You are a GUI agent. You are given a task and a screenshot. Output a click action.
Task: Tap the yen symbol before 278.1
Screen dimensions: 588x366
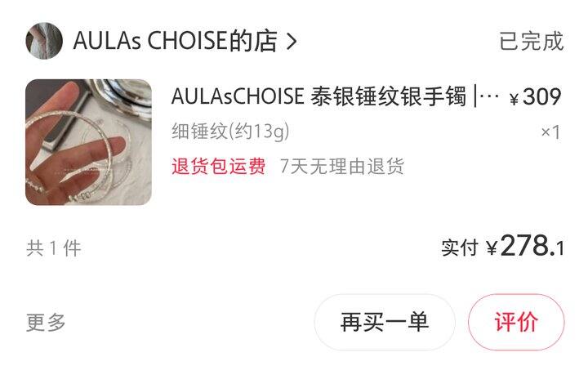[492, 248]
